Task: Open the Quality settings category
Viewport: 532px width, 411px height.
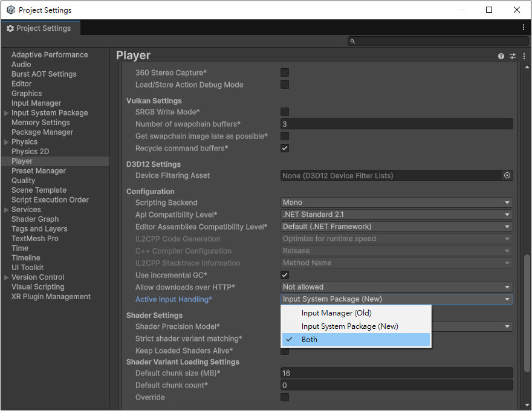Action: [24, 180]
